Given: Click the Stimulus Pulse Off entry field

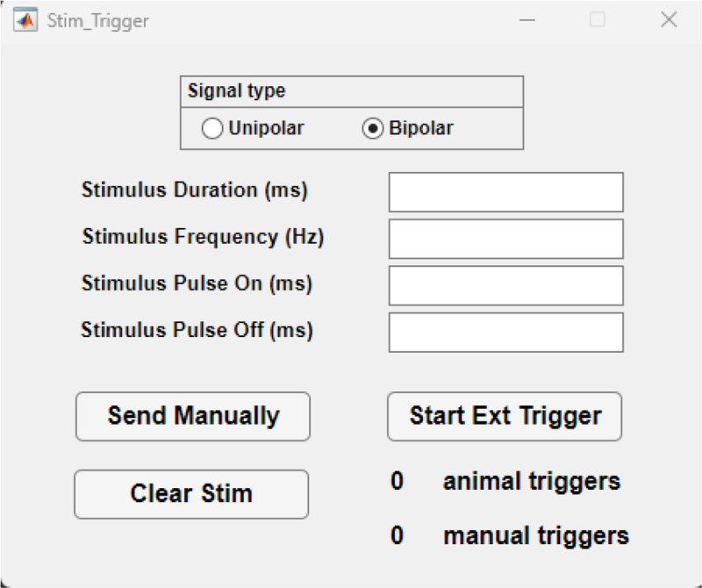Looking at the screenshot, I should pyautogui.click(x=505, y=332).
